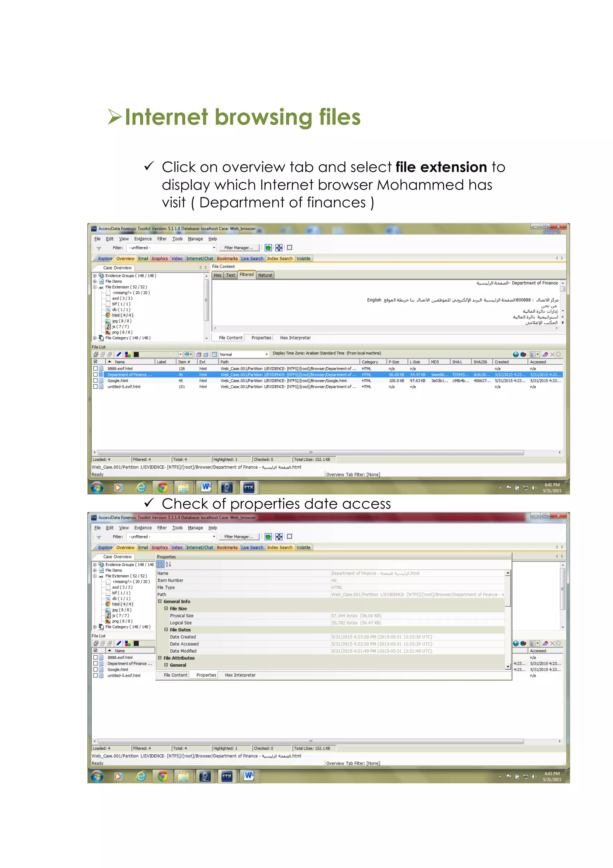Expand the File Items node in the upper window's Case Overview tree
This screenshot has height=868, width=613.
tap(95, 281)
